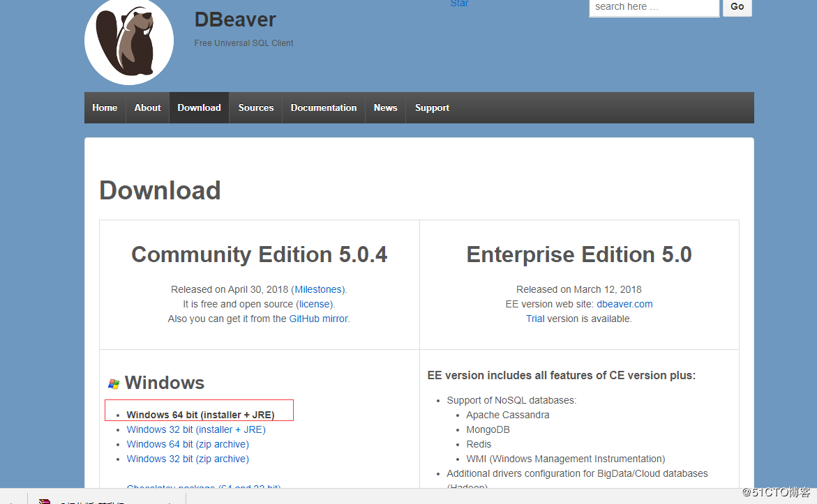Select the Download navigation tab
The image size is (817, 504).
tap(199, 108)
